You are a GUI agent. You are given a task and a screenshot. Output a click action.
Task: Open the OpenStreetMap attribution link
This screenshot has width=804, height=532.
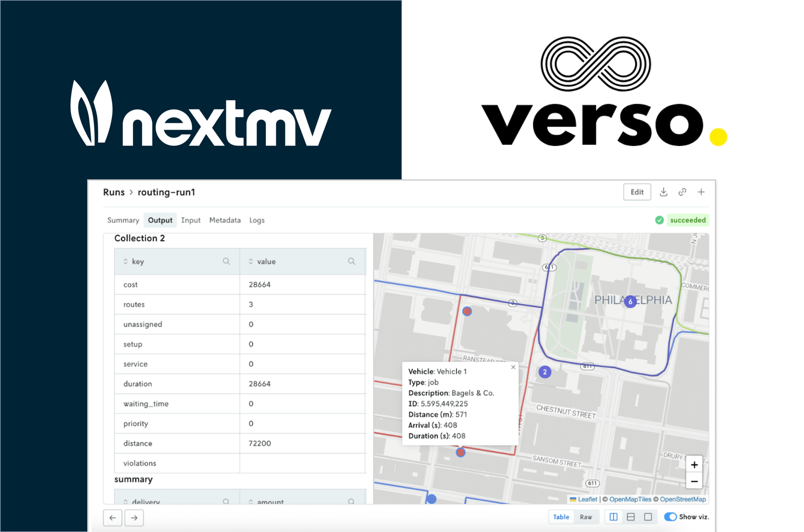pyautogui.click(x=683, y=499)
